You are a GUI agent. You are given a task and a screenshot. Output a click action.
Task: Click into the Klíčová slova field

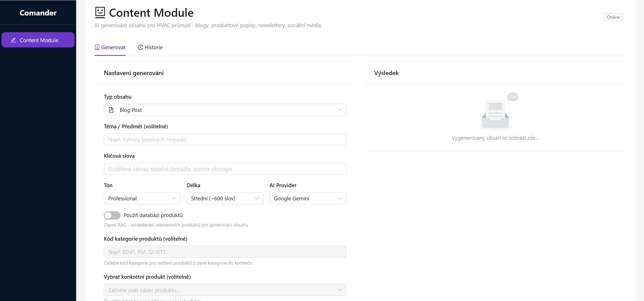(225, 169)
